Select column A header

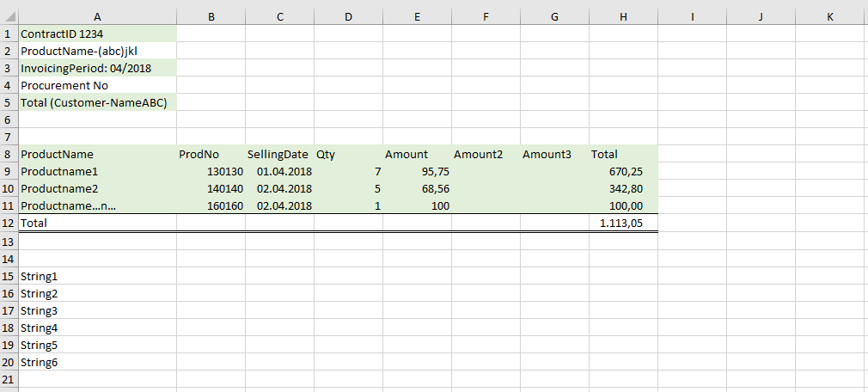[96, 16]
